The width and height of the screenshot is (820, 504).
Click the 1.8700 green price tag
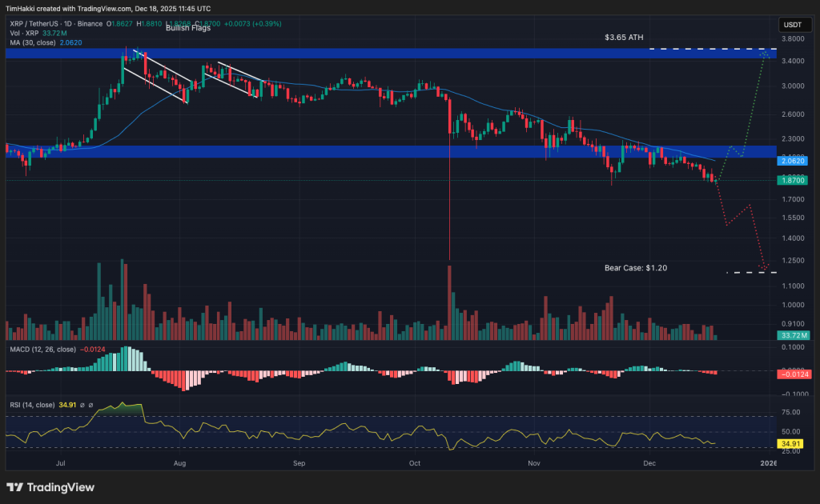pyautogui.click(x=791, y=180)
